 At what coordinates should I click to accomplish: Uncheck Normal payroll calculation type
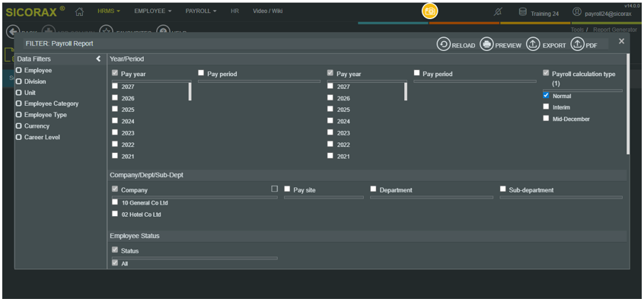pos(546,95)
